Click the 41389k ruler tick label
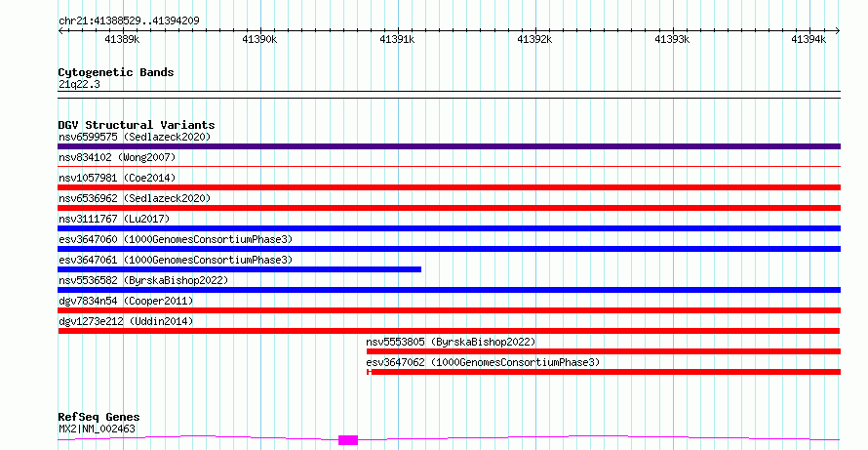 tap(122, 39)
